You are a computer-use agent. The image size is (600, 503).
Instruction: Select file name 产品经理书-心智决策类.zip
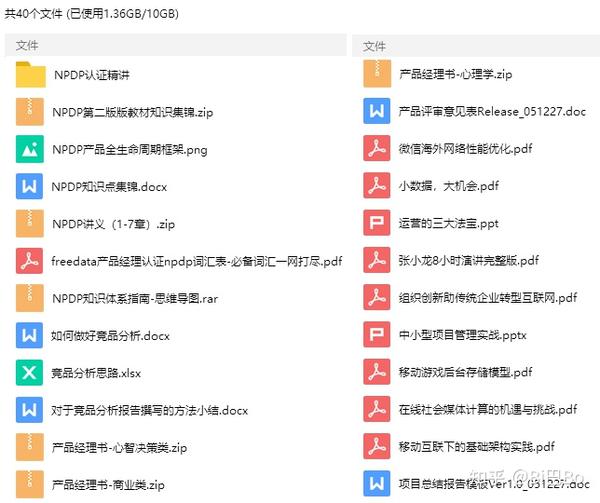tap(119, 448)
